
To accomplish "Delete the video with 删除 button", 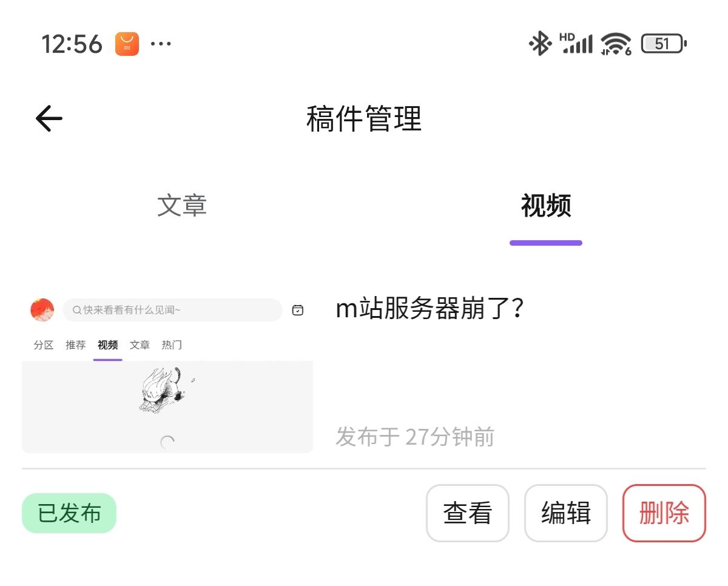I will point(664,513).
